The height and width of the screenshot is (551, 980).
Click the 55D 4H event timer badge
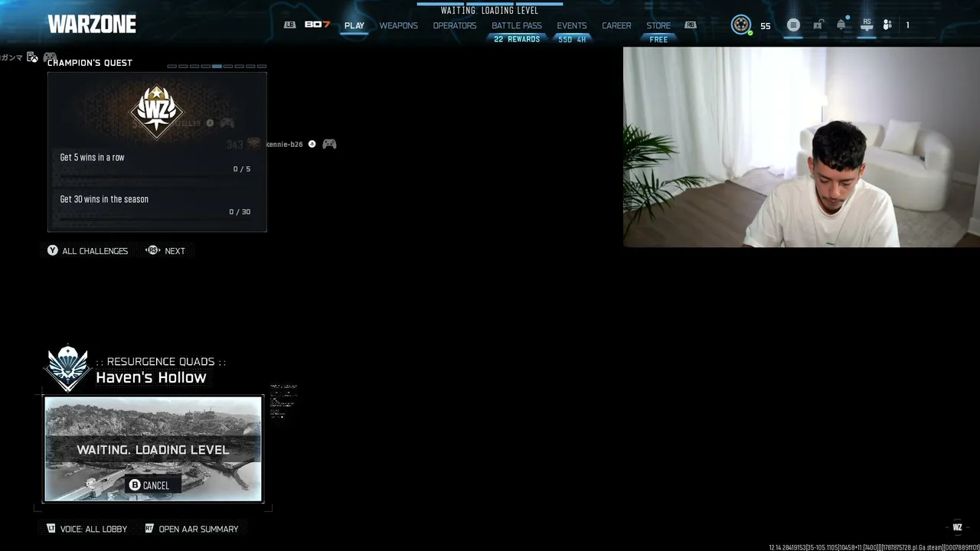pyautogui.click(x=572, y=39)
